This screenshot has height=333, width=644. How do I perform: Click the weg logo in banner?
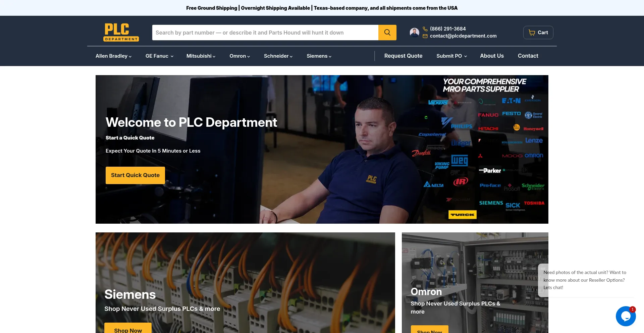pos(460,160)
